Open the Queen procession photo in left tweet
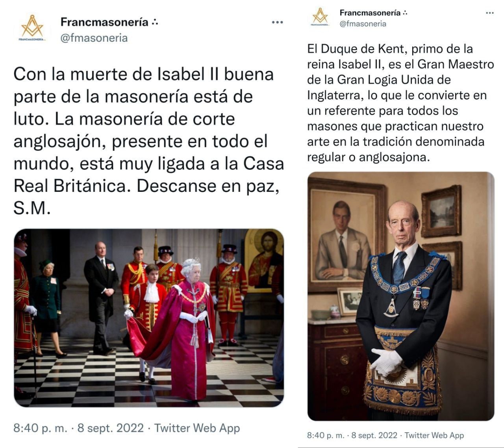 149,318
